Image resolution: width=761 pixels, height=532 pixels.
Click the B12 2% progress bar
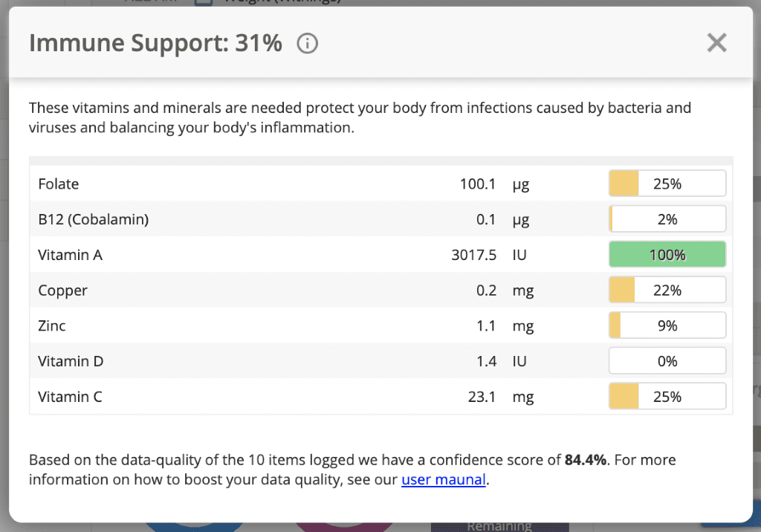point(667,219)
